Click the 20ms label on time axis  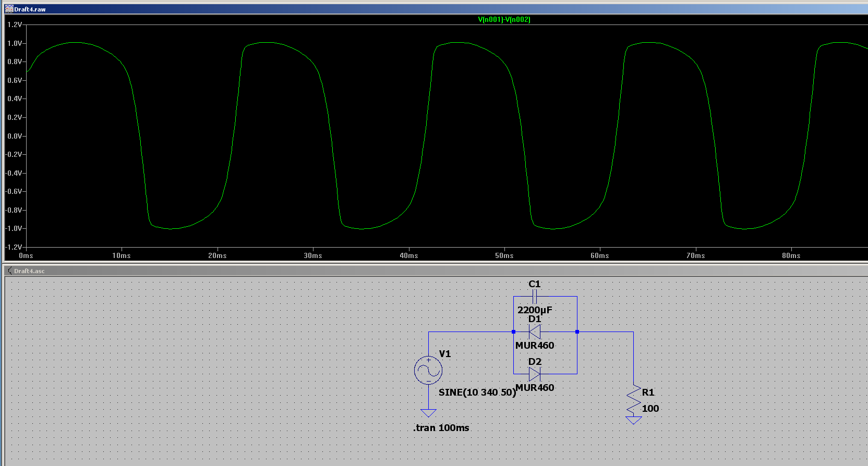(218, 255)
